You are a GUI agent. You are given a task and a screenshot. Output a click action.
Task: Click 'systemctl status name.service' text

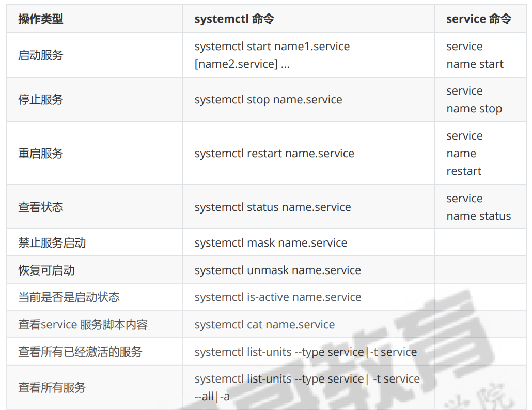point(273,207)
